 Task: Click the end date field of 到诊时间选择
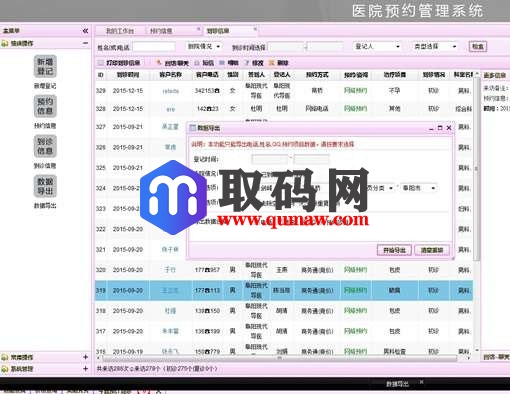click(x=325, y=47)
